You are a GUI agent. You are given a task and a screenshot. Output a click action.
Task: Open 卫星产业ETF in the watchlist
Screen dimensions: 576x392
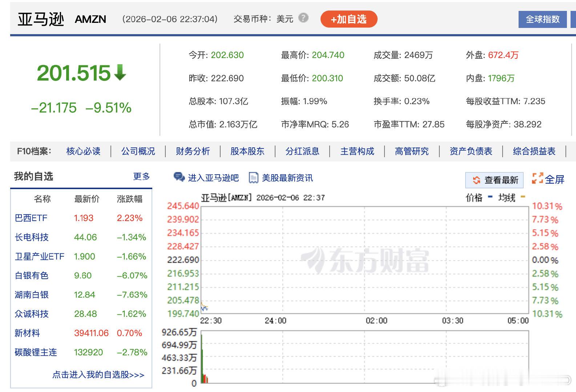(x=40, y=257)
